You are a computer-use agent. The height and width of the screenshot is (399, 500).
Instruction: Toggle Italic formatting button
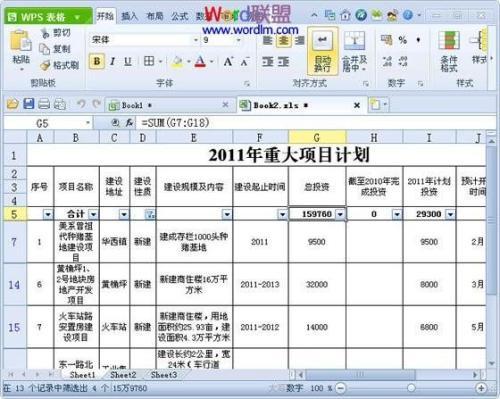113,61
